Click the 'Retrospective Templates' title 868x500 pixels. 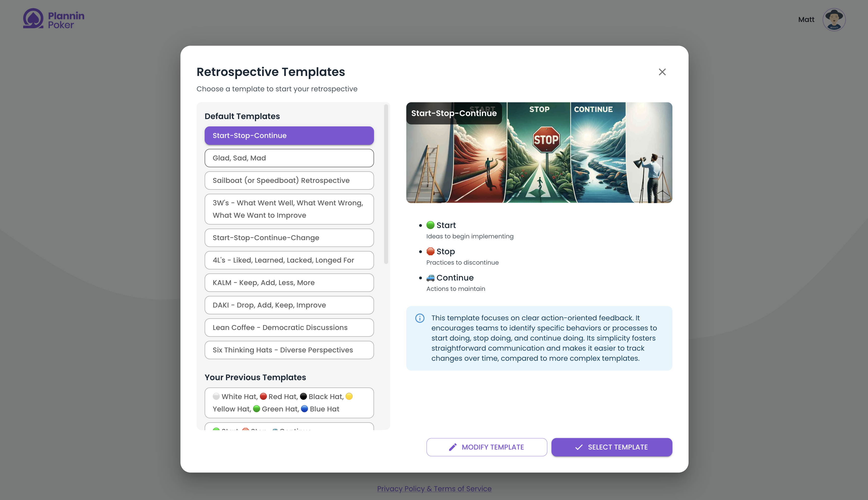click(271, 72)
